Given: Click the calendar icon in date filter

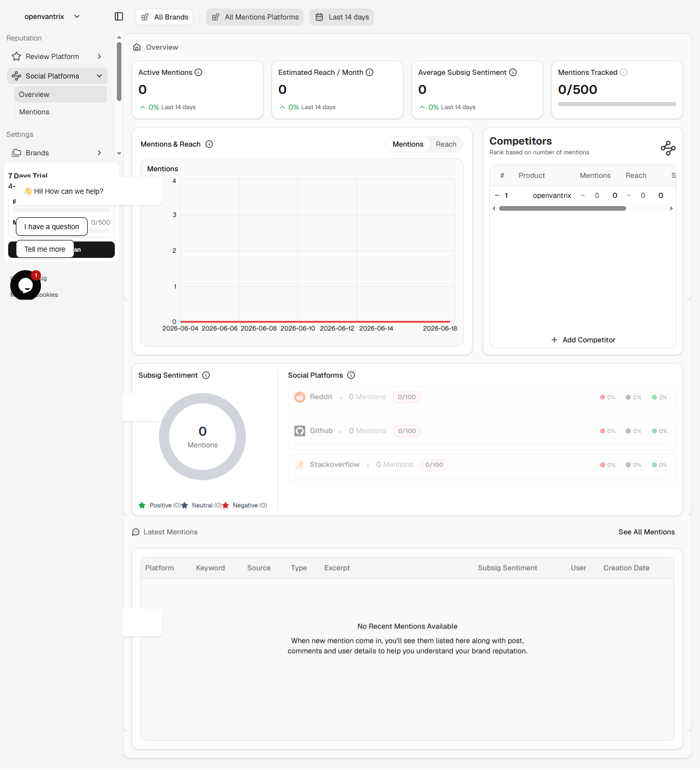Looking at the screenshot, I should tap(319, 17).
